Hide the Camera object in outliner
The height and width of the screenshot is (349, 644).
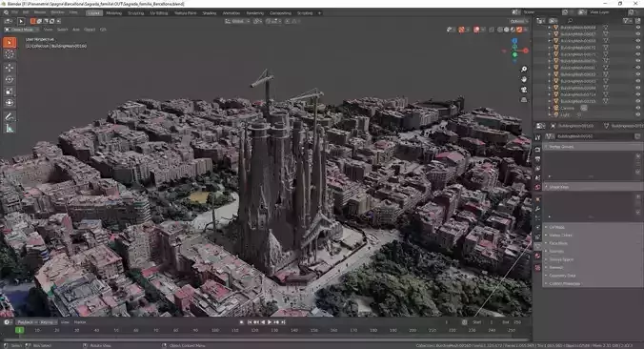638,108
